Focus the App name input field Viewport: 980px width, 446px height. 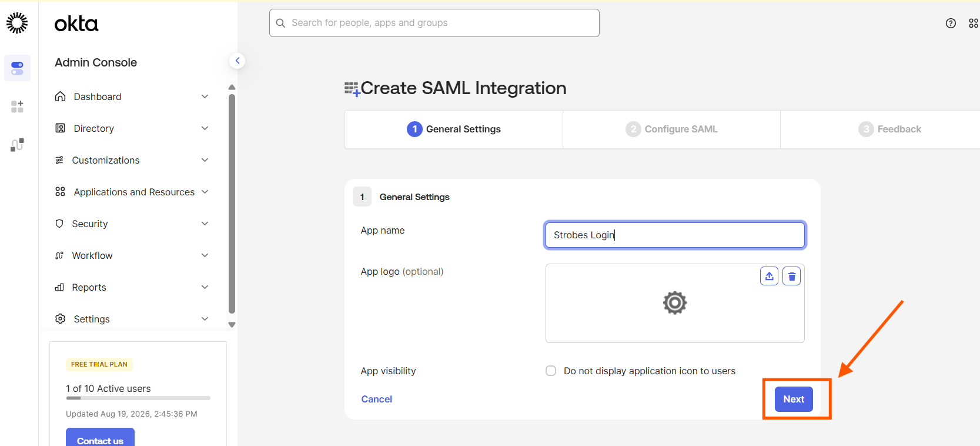(675, 235)
